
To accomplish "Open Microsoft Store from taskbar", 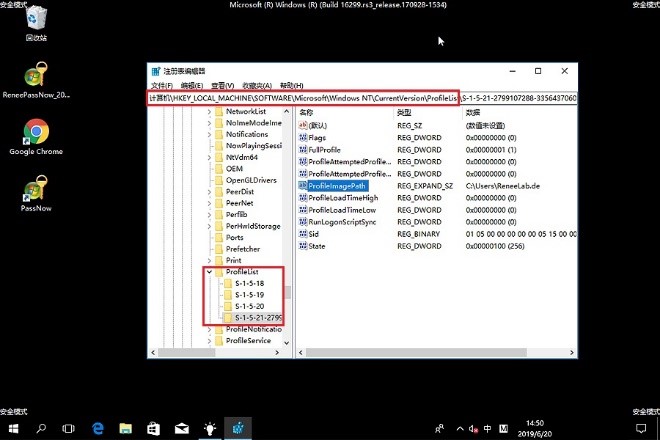I will point(153,429).
